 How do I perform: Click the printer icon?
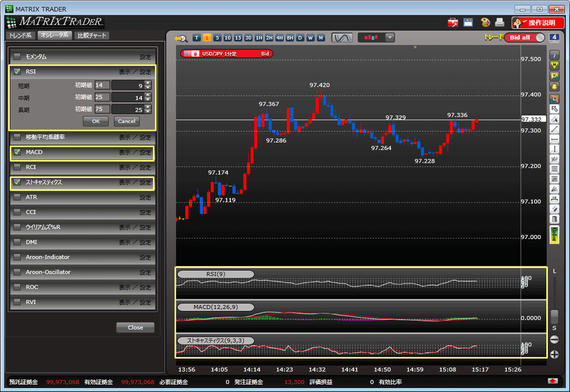499,22
